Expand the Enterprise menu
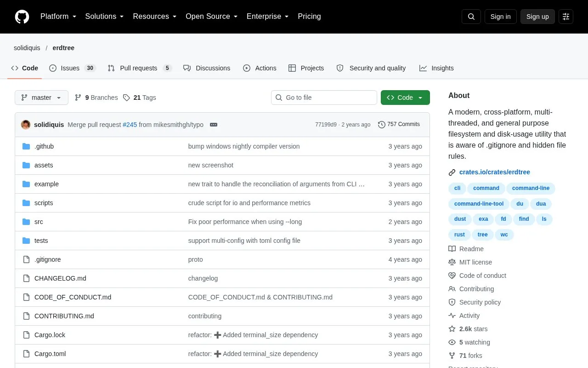Screen dimensions: 588x368 click(x=268, y=17)
